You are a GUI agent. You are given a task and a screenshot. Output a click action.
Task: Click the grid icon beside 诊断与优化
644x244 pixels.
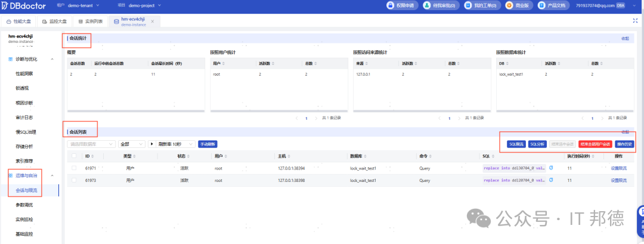pos(11,59)
